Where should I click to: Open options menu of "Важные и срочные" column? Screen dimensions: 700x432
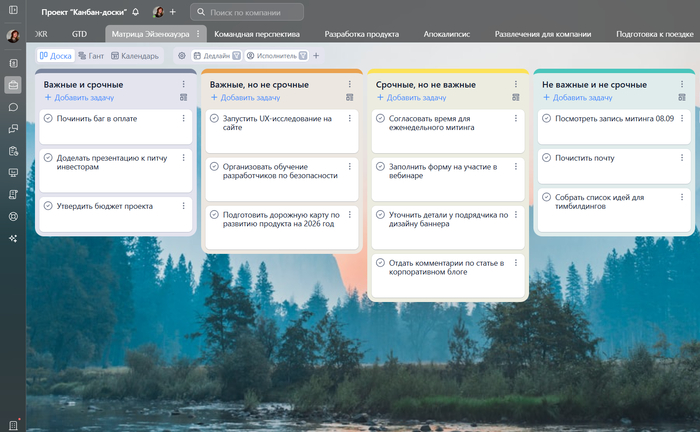pyautogui.click(x=183, y=85)
